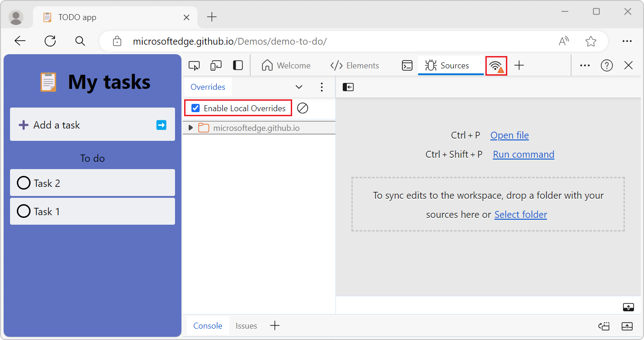Close DevTools with the X icon
Image resolution: width=644 pixels, height=340 pixels.
629,66
